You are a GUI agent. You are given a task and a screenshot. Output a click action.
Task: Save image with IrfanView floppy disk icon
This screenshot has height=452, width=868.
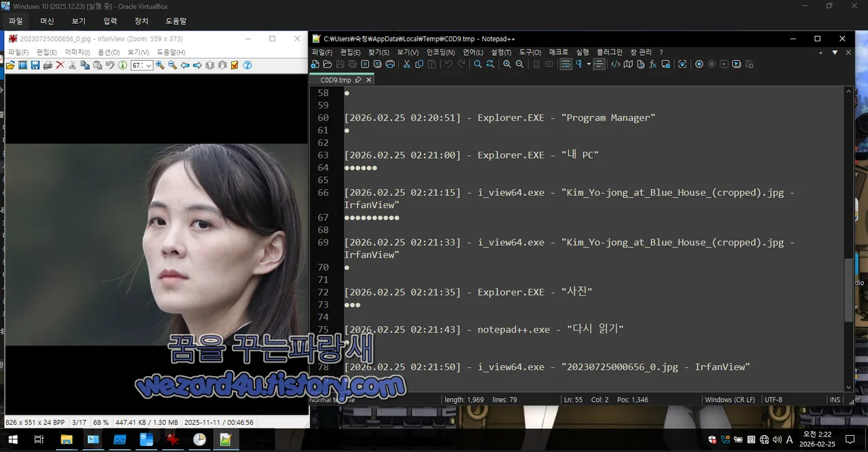click(35, 65)
